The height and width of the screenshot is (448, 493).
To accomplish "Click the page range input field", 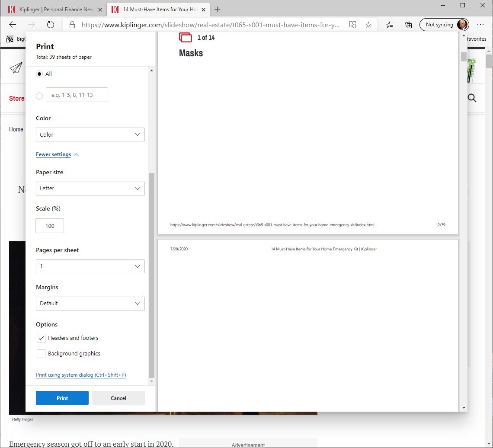I will [x=77, y=95].
